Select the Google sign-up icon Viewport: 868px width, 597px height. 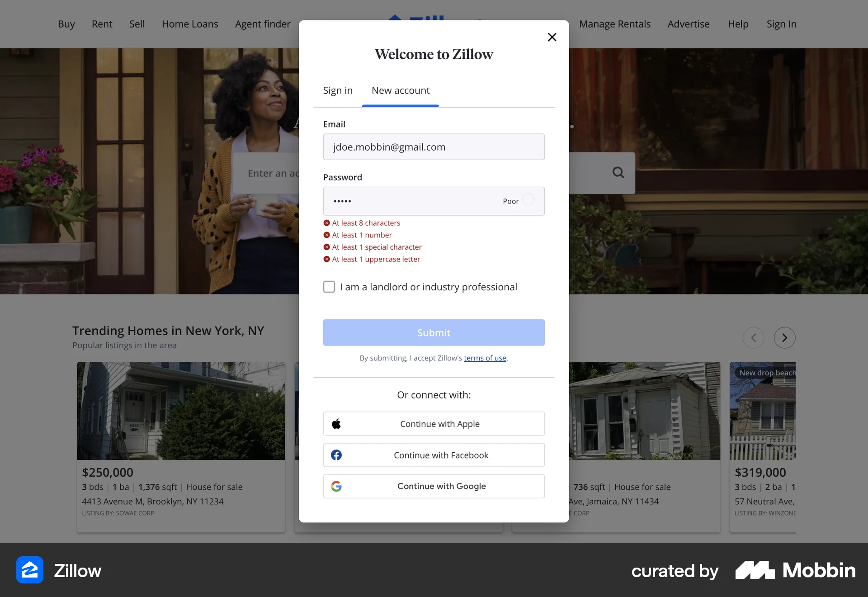click(336, 486)
